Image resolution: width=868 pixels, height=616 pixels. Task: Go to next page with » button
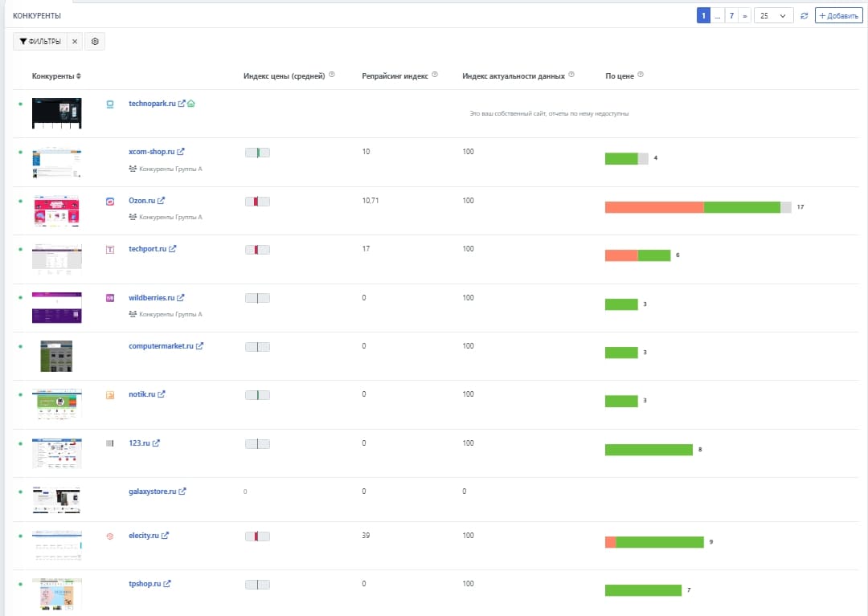click(744, 16)
